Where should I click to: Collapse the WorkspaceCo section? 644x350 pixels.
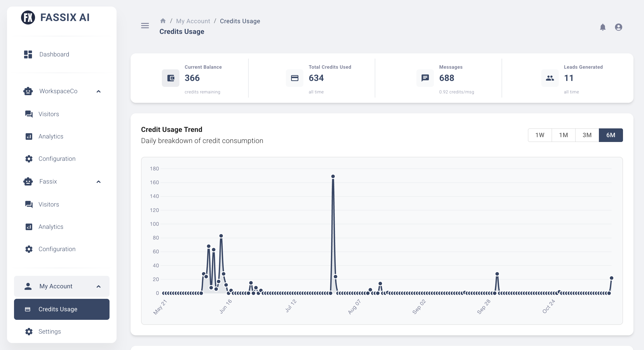pyautogui.click(x=99, y=91)
